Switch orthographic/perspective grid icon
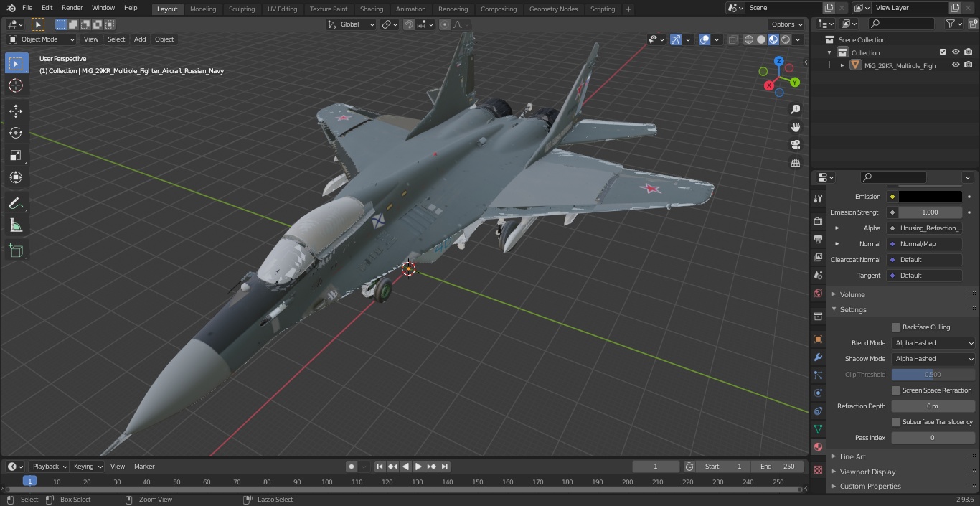 [795, 162]
